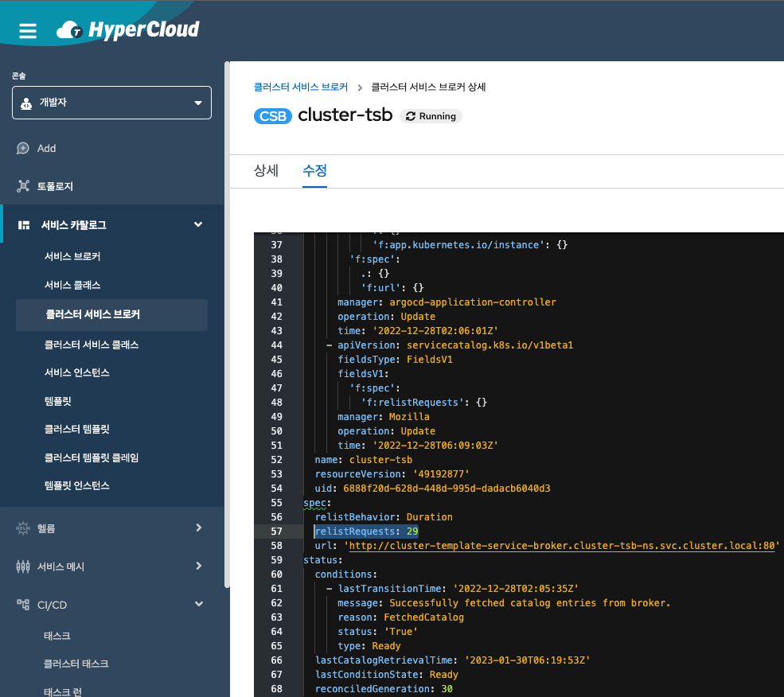Viewport: 784px width, 697px height.
Task: Click the CI/CD pipeline icon
Action: click(x=23, y=605)
